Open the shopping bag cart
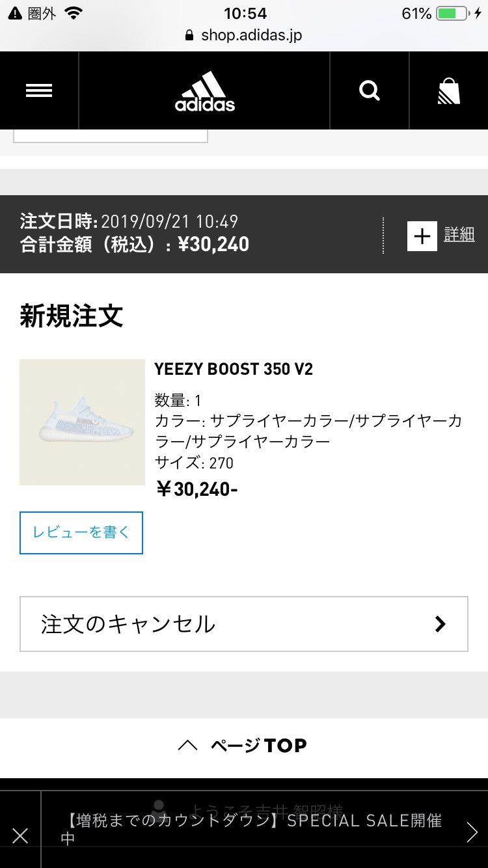This screenshot has height=868, width=488. 449,91
